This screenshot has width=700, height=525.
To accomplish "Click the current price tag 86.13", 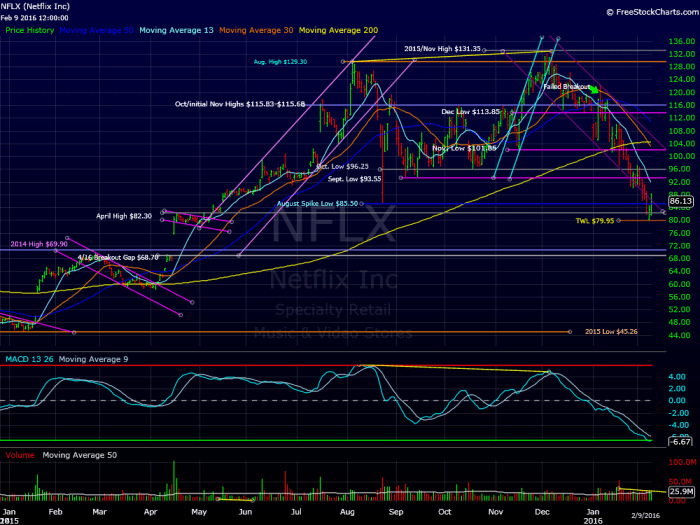I will [681, 201].
